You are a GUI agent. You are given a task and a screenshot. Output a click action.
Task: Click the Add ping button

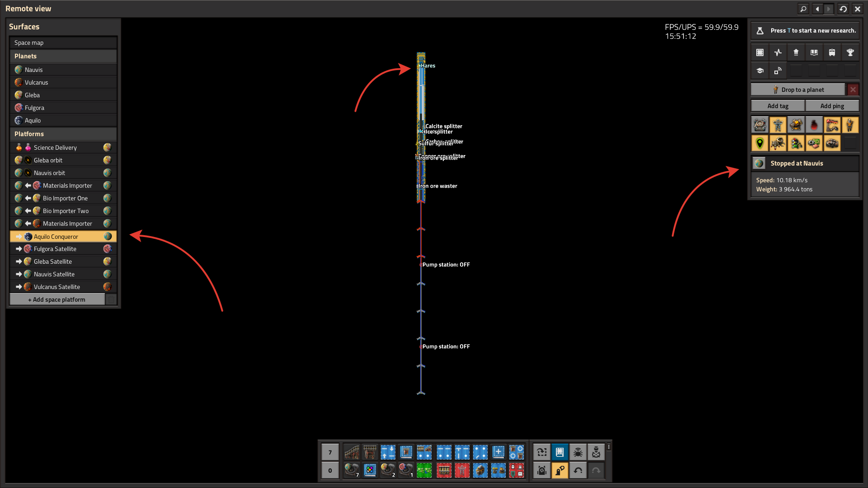tap(832, 106)
